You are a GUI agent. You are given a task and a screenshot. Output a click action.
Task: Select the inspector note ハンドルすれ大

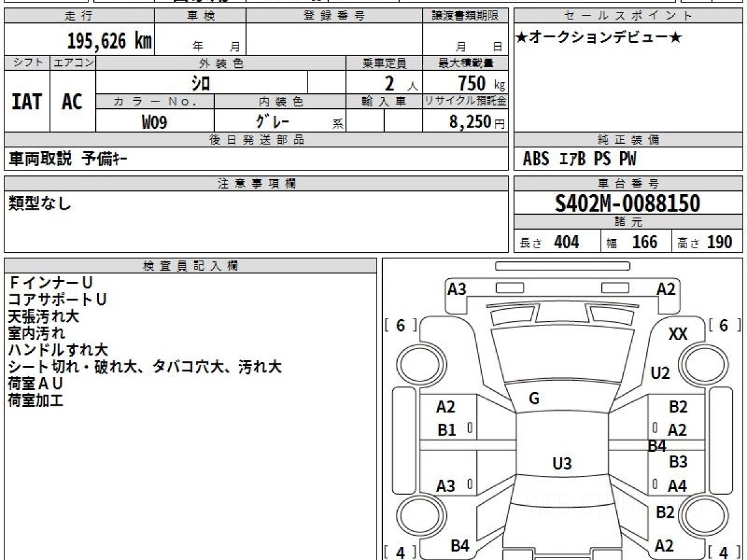[x=58, y=350]
